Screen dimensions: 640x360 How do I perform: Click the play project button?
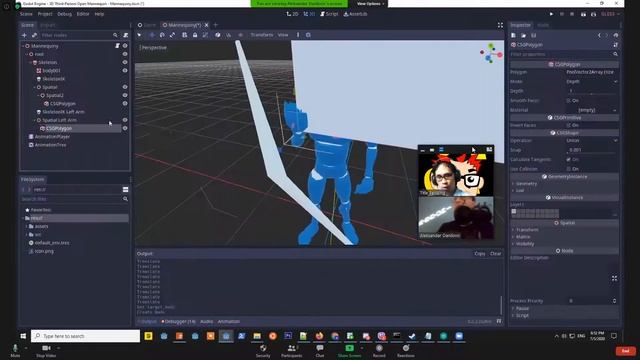click(551, 14)
